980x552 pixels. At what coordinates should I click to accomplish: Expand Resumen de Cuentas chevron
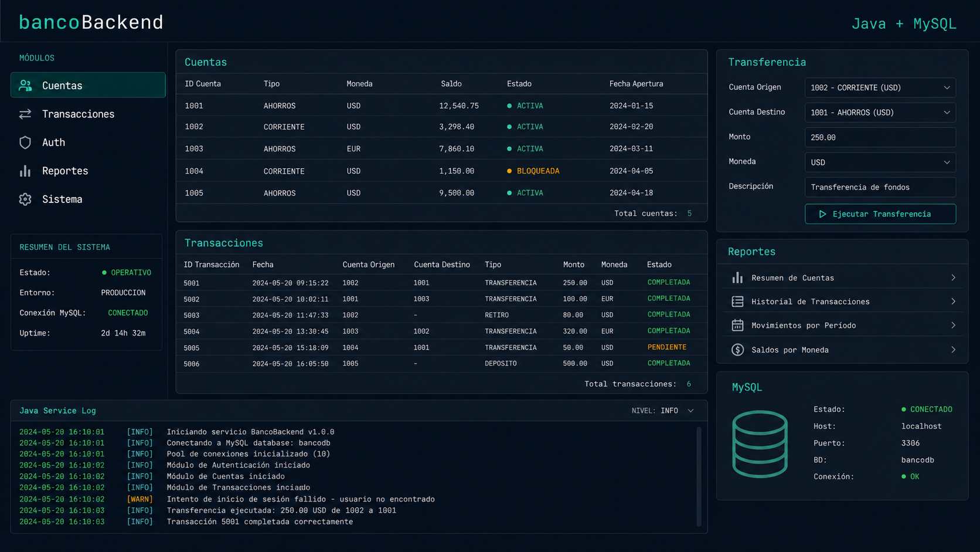tap(953, 277)
